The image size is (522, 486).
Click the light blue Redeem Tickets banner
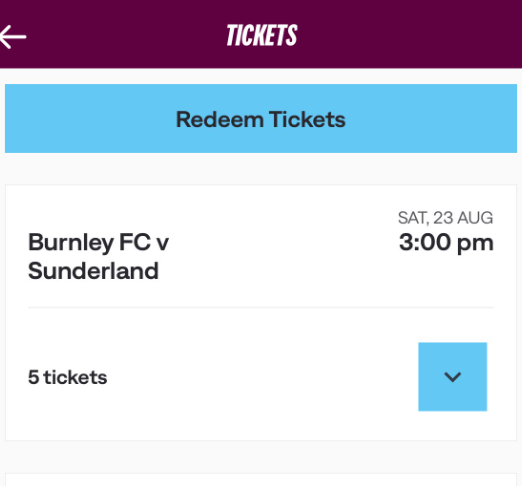tap(261, 119)
